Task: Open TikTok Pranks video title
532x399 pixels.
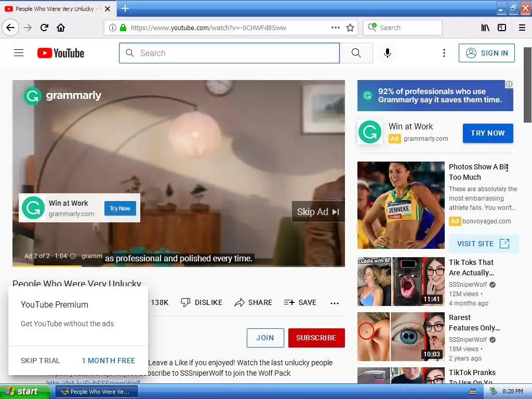Action: point(472,377)
